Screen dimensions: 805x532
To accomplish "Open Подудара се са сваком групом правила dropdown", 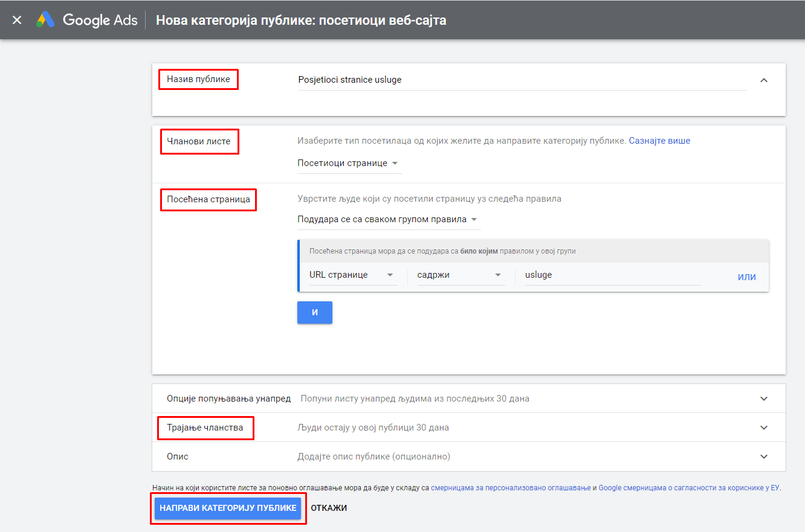I will 389,219.
